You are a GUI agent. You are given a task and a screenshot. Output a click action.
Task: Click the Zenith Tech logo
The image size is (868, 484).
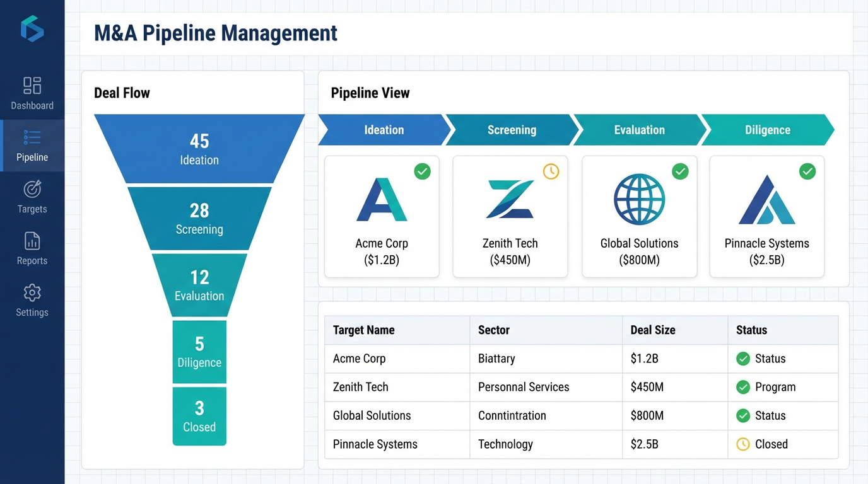510,200
